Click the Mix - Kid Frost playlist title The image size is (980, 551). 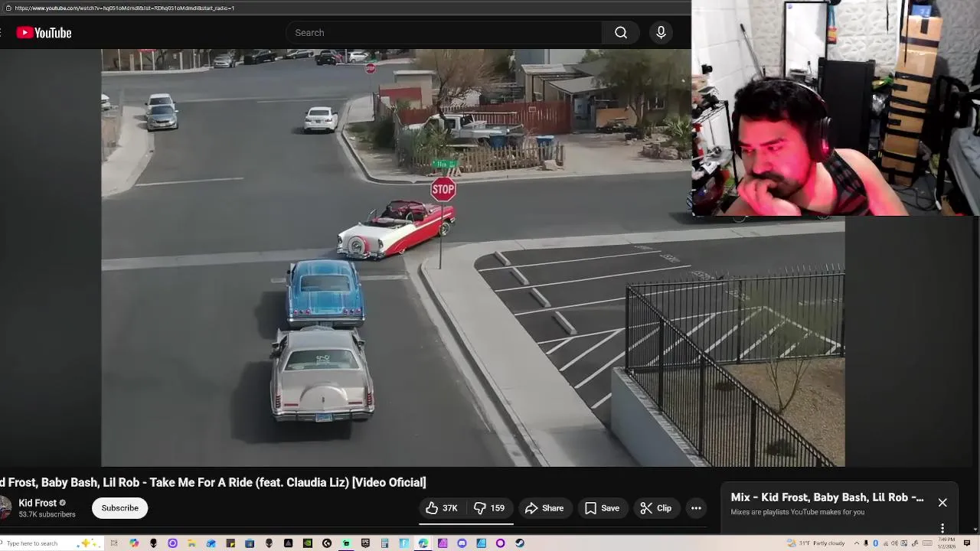[x=827, y=497]
